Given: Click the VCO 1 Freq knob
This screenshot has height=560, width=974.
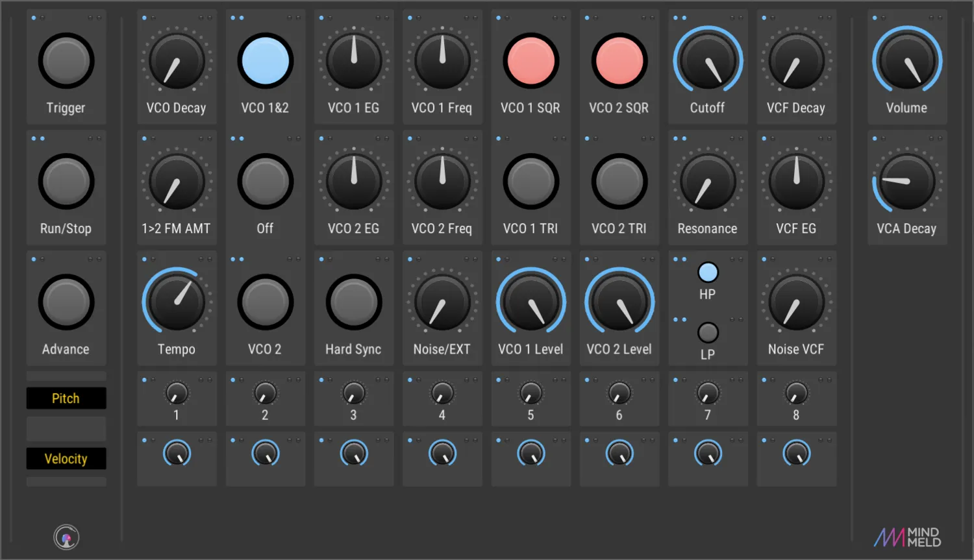Looking at the screenshot, I should (442, 61).
